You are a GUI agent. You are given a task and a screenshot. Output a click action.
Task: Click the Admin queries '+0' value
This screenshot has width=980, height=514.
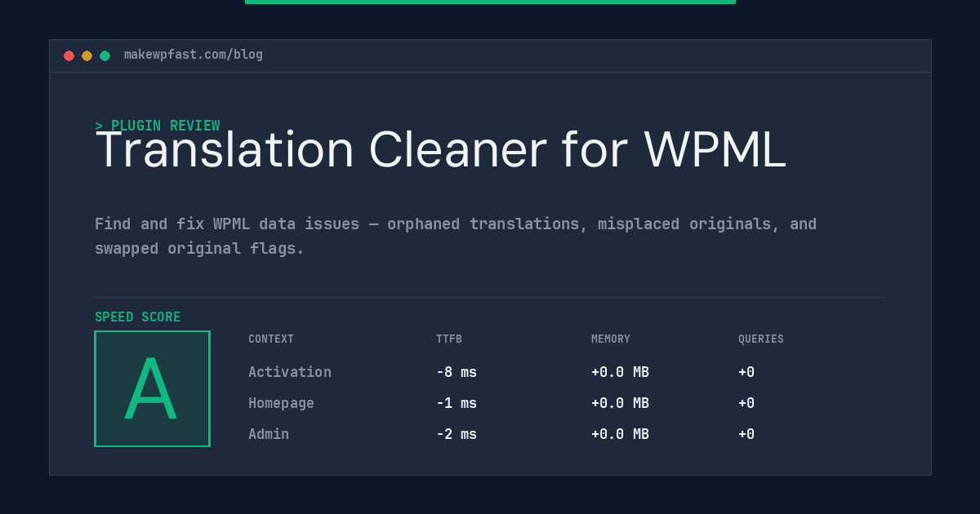tap(746, 434)
